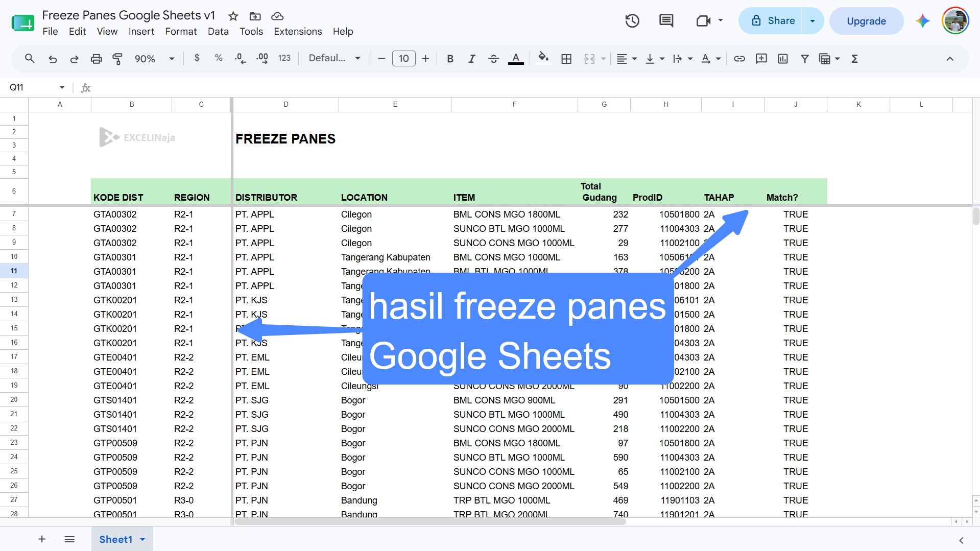Open font family Default dropdown
980x551 pixels.
(x=334, y=58)
